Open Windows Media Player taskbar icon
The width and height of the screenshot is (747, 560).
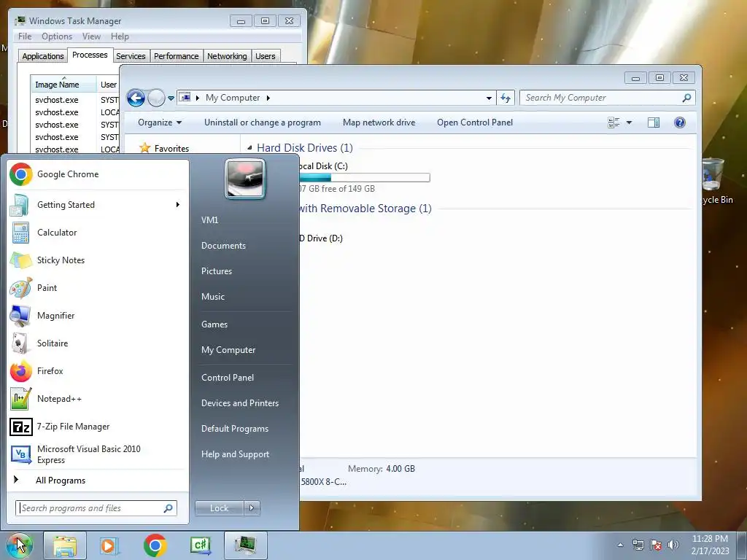pyautogui.click(x=109, y=545)
